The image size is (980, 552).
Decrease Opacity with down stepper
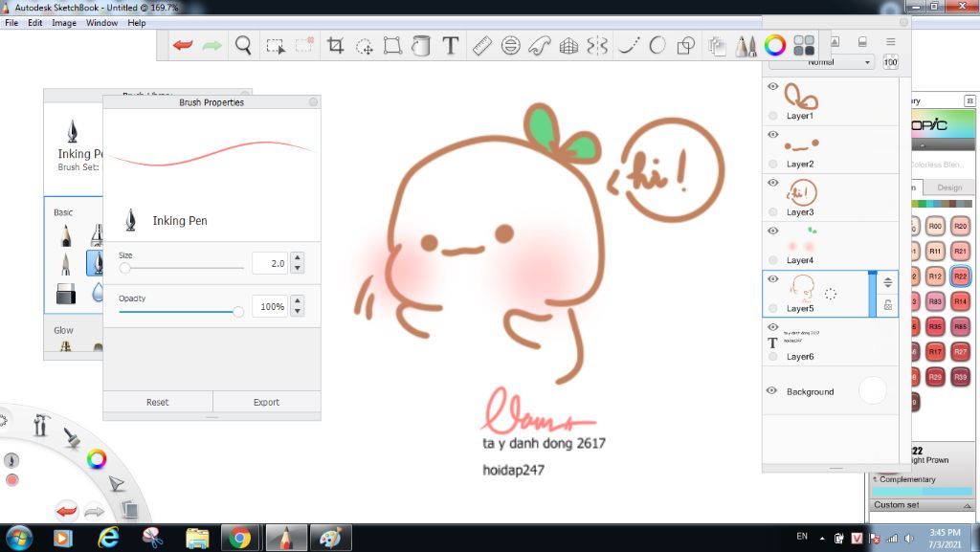pos(298,312)
